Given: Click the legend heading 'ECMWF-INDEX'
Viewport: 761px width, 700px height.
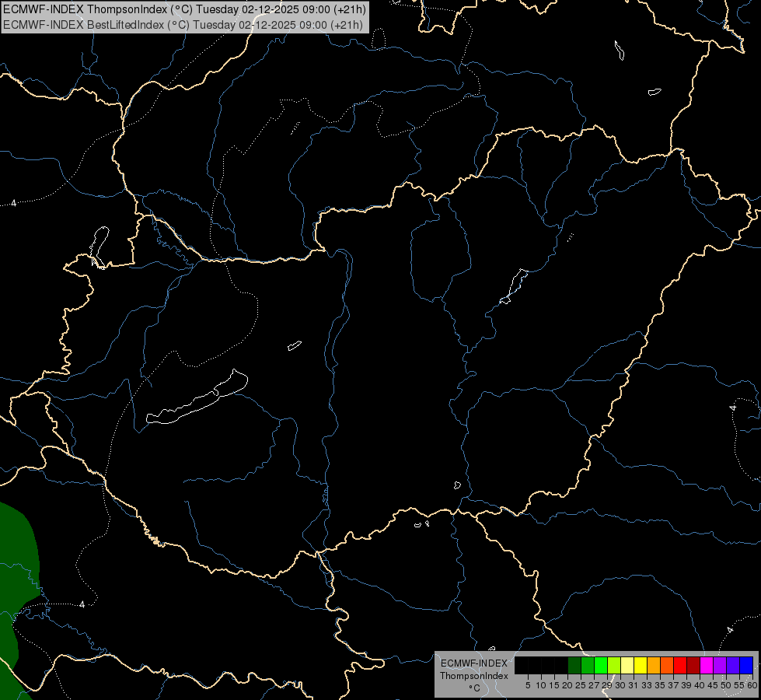Looking at the screenshot, I should tap(474, 663).
